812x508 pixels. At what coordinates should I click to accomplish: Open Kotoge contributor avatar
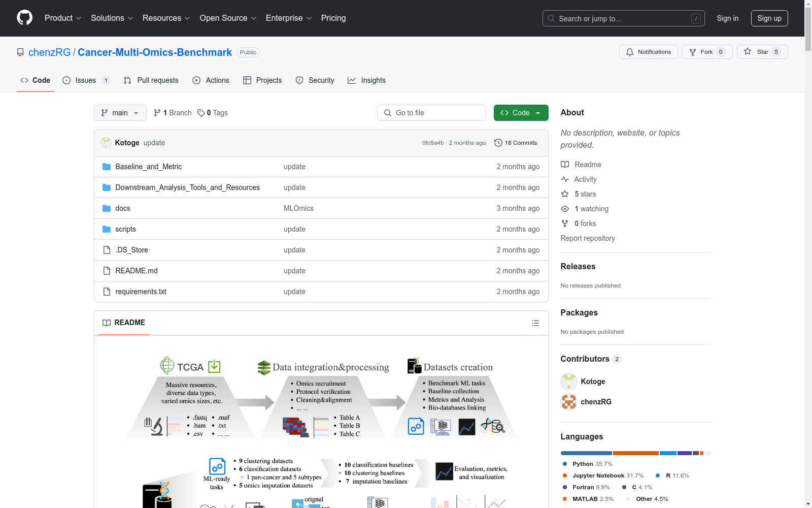569,382
